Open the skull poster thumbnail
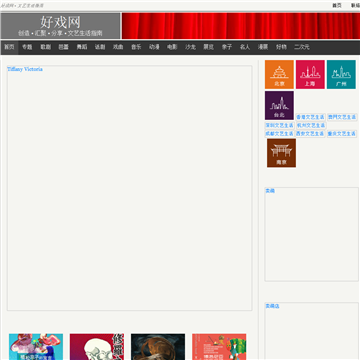 97,347
